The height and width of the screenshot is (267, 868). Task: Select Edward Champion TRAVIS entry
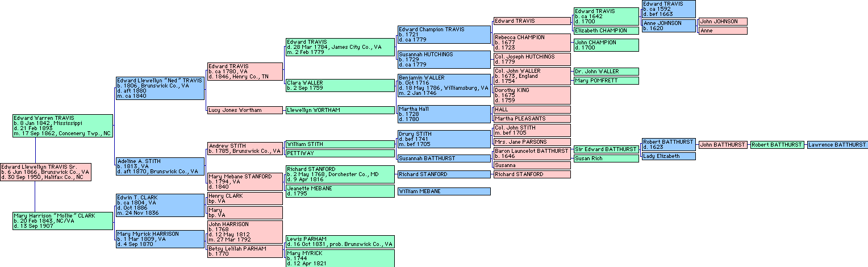443,35
